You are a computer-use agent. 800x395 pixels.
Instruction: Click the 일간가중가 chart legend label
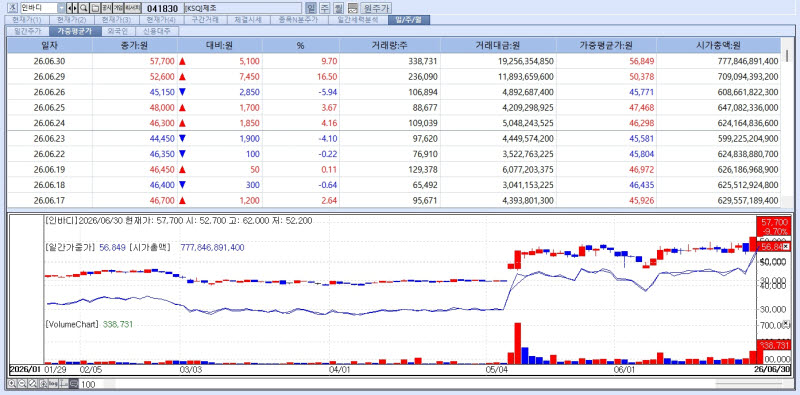point(70,248)
